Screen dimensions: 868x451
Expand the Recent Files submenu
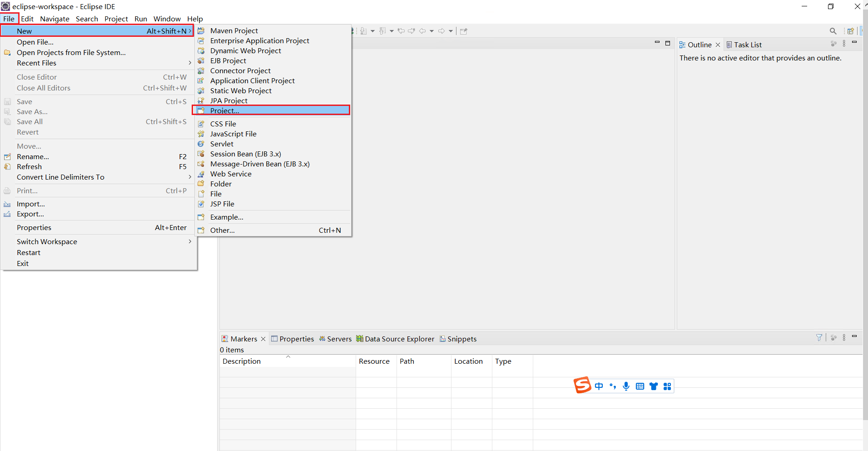99,63
